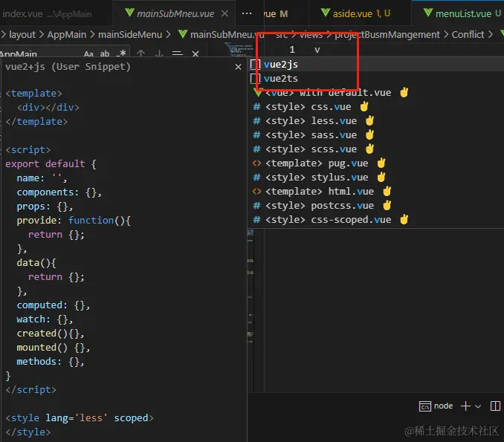Create a new terminal with plus
The height and width of the screenshot is (442, 504).
point(465,406)
